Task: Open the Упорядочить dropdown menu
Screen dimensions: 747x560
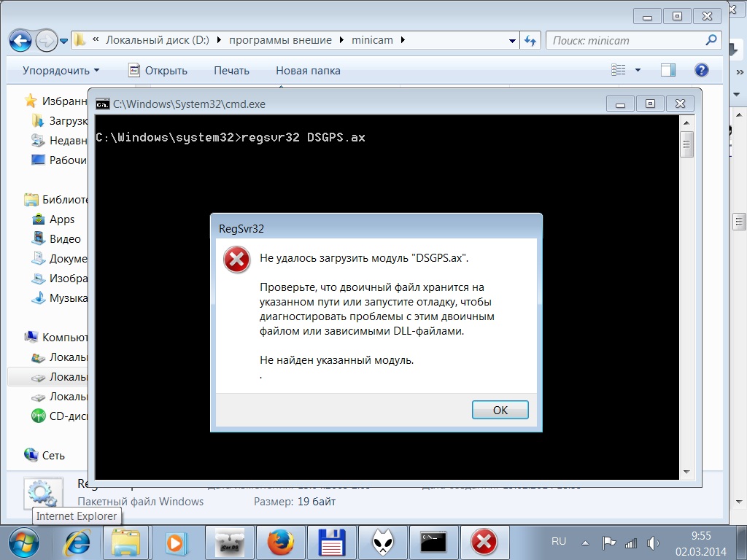Action: [x=61, y=71]
